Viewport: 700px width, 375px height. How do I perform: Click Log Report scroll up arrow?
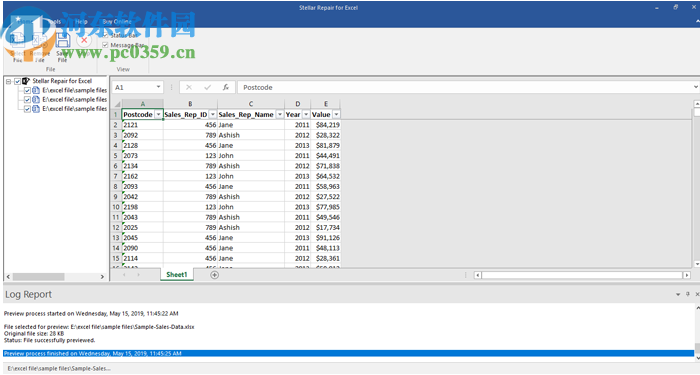[697, 308]
